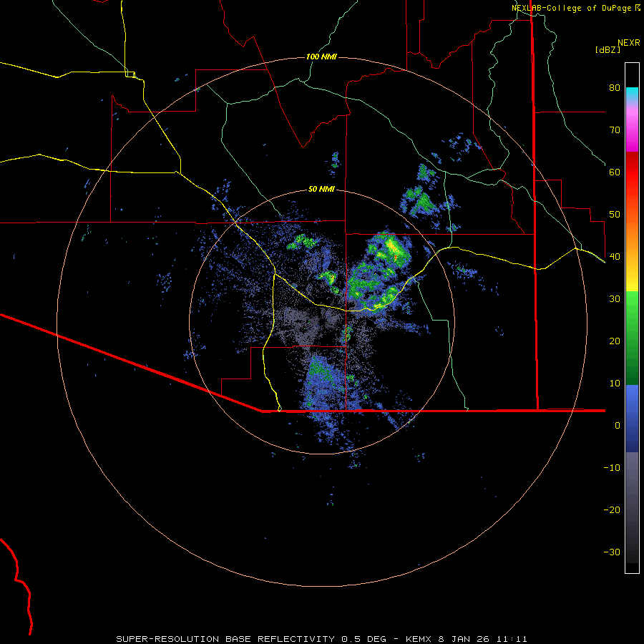Click the 100 NMI range ring label
Screen dimensions: 644x644
(x=321, y=57)
